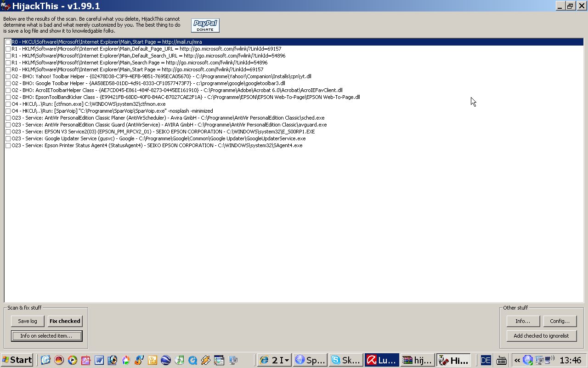Check the R0 HKCU Start Page mail.ru entry
The image size is (588, 368).
[8, 42]
